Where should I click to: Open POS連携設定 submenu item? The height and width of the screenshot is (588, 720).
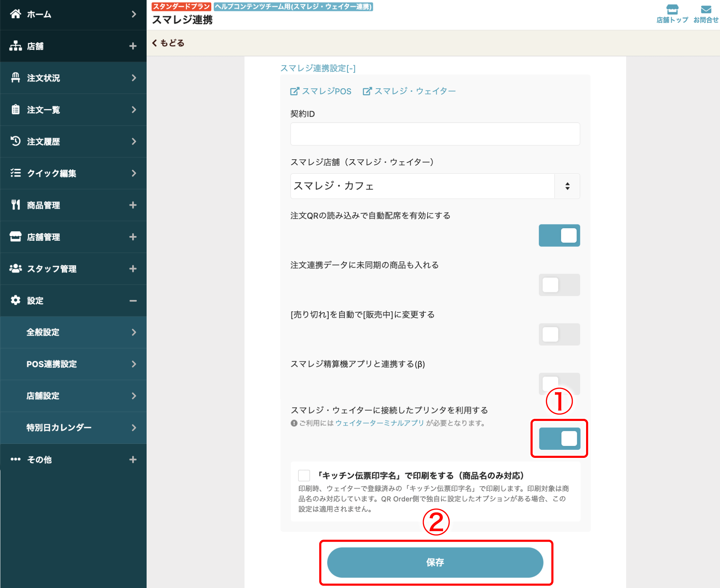[73, 364]
